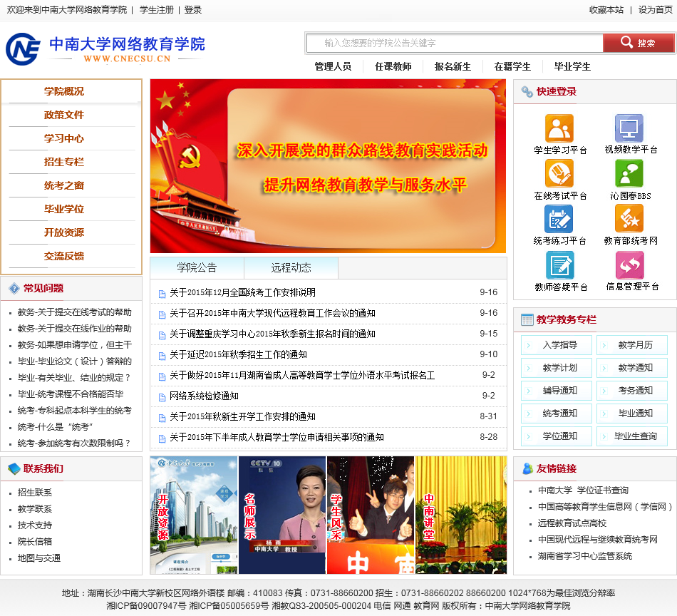The image size is (677, 616).
Task: Open notice 关于2015年12月全国统考工作安排说明
Action: point(242,292)
